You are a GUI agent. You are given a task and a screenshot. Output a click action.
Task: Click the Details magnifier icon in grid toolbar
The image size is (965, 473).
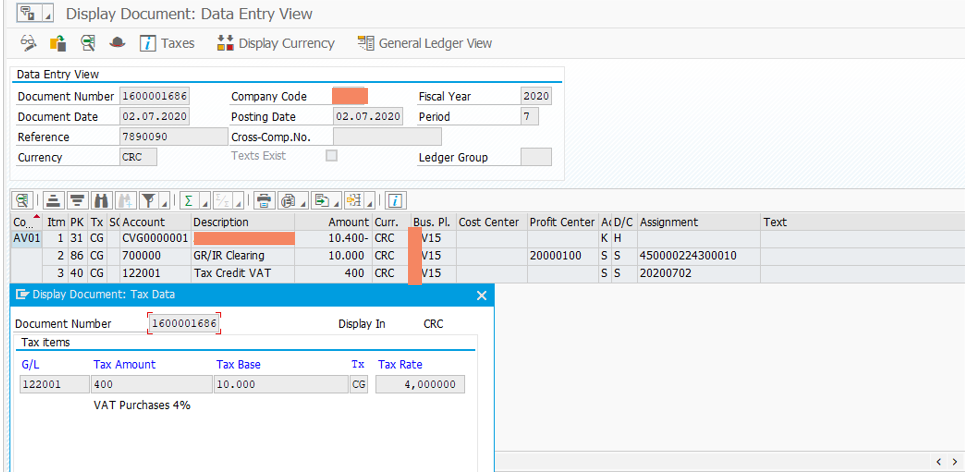coord(23,201)
